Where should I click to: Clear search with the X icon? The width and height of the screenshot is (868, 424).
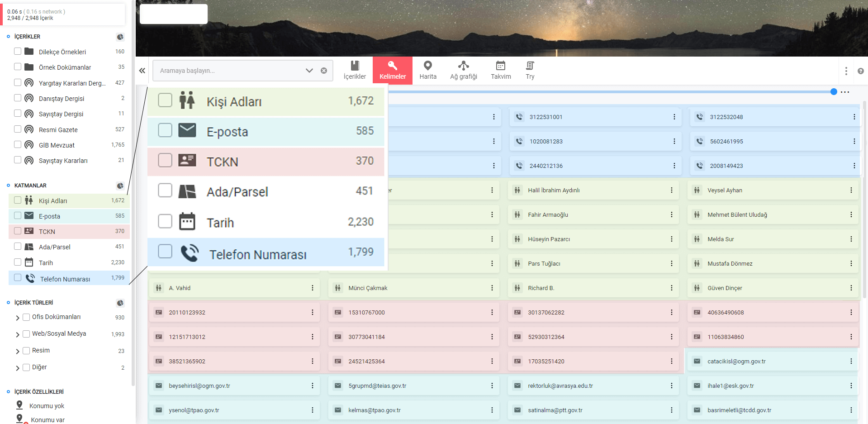[x=324, y=71]
